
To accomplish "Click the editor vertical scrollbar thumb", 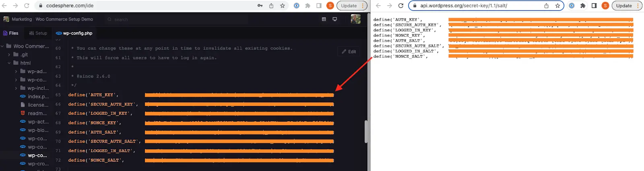I will click(366, 131).
